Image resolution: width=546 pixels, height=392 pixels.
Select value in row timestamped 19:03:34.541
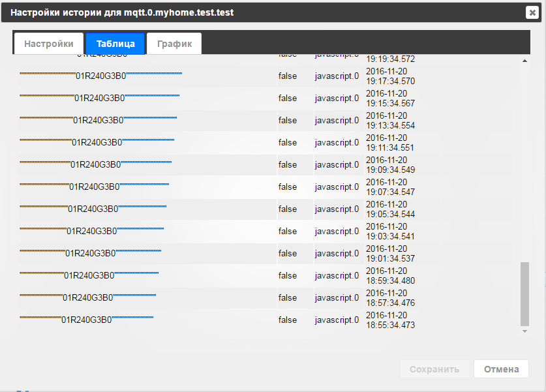(91, 231)
